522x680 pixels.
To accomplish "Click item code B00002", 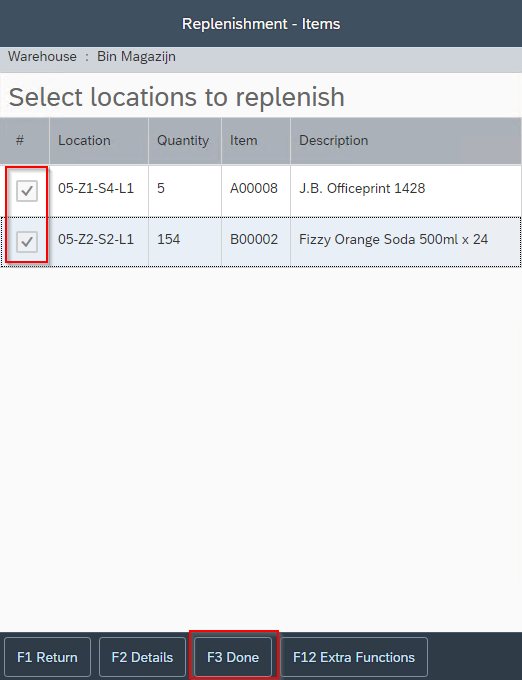I will click(x=254, y=239).
